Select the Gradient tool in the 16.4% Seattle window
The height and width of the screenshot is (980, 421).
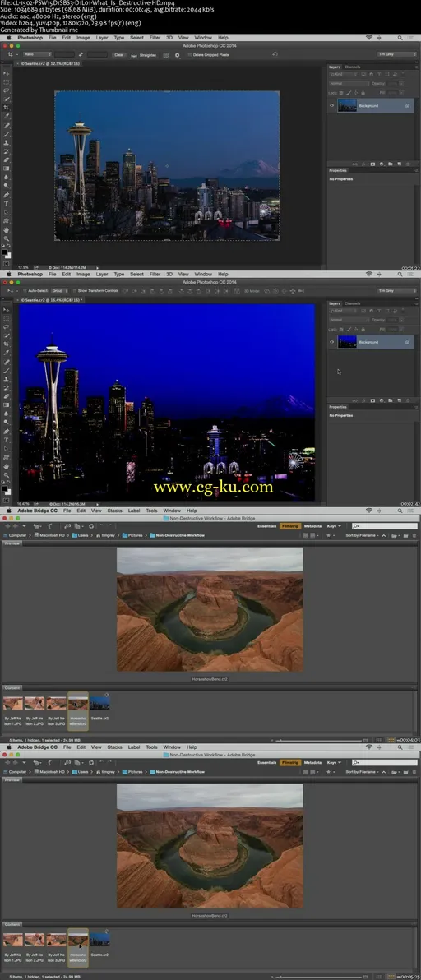7,405
